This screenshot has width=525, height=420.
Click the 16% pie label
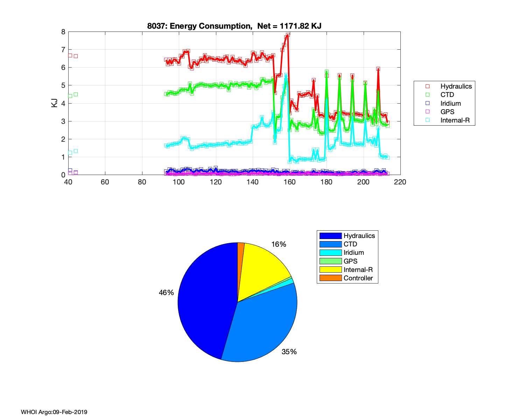(279, 244)
